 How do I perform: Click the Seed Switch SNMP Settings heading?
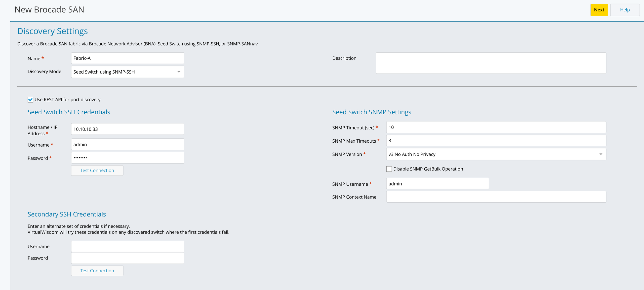click(x=372, y=112)
